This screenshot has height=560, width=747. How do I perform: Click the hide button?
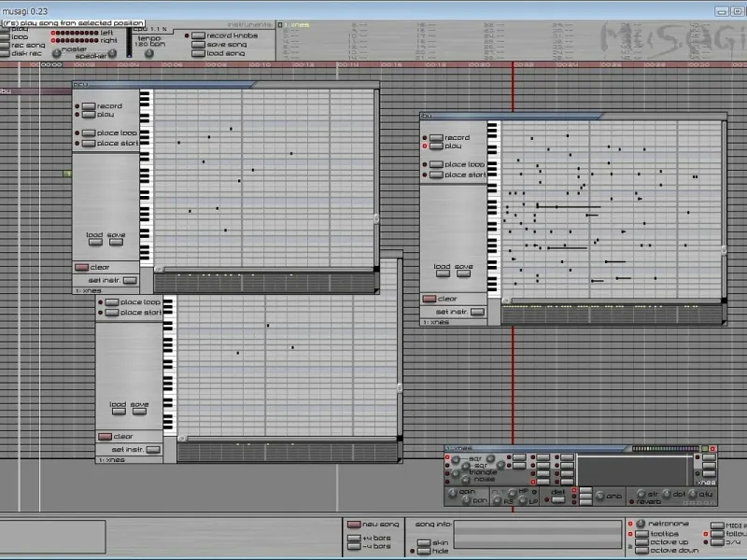click(x=424, y=551)
